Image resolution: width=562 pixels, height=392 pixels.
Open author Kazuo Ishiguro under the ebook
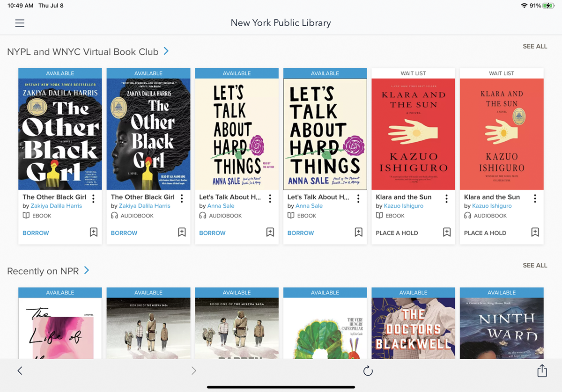click(x=404, y=206)
